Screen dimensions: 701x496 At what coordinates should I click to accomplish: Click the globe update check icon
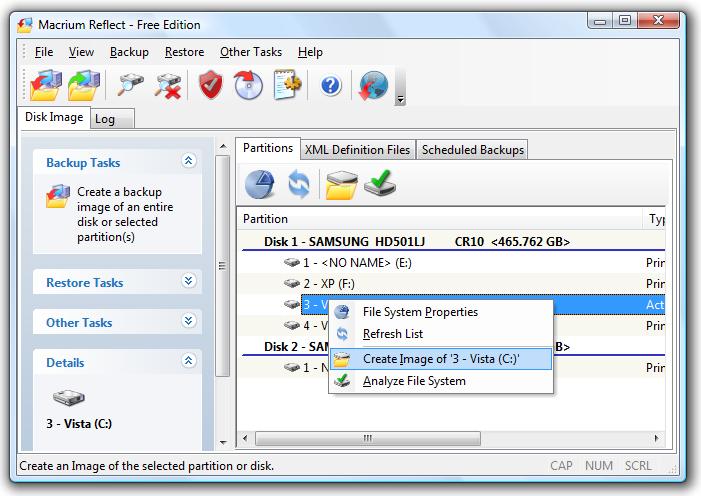coord(373,85)
